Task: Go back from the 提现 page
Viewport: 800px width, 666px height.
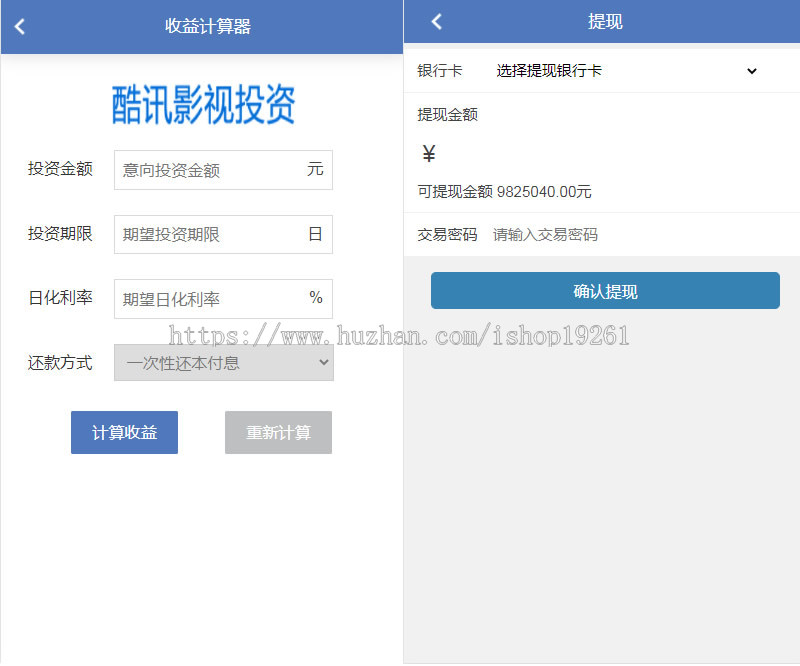Action: click(437, 21)
